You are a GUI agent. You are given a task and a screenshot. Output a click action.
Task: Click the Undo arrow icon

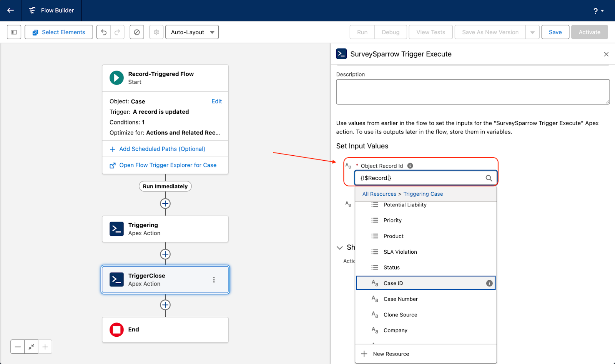pos(104,32)
